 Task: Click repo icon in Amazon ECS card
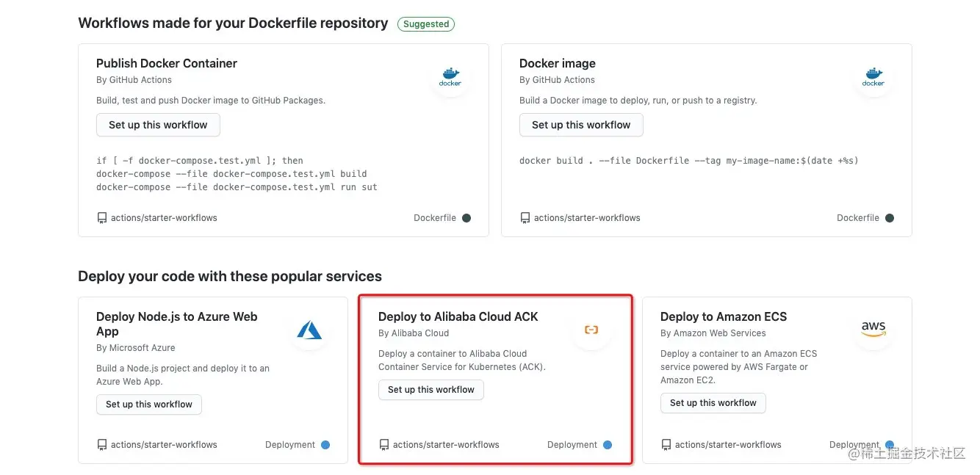[x=666, y=445]
